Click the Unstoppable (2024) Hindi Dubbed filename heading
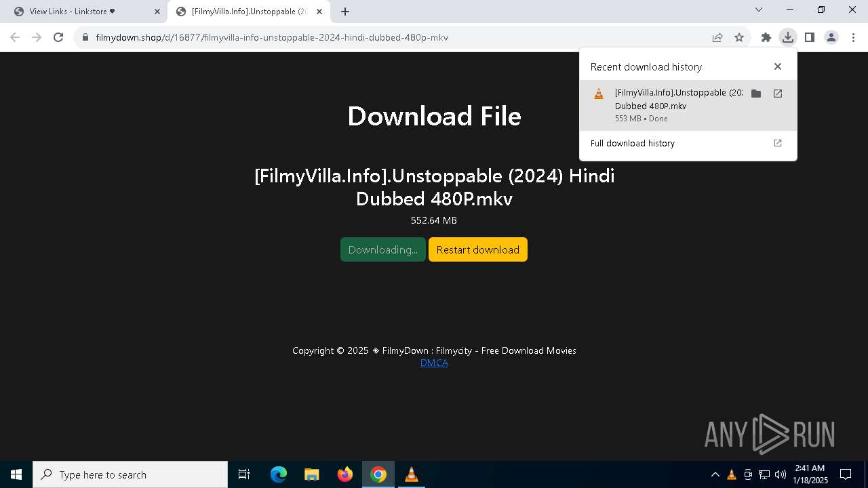 tap(434, 187)
